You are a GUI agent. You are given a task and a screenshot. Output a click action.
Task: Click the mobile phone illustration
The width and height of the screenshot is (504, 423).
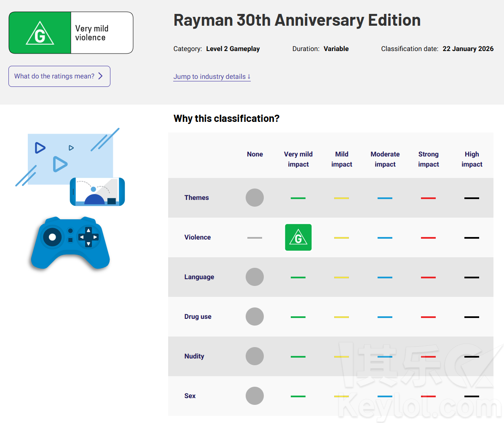point(97,192)
